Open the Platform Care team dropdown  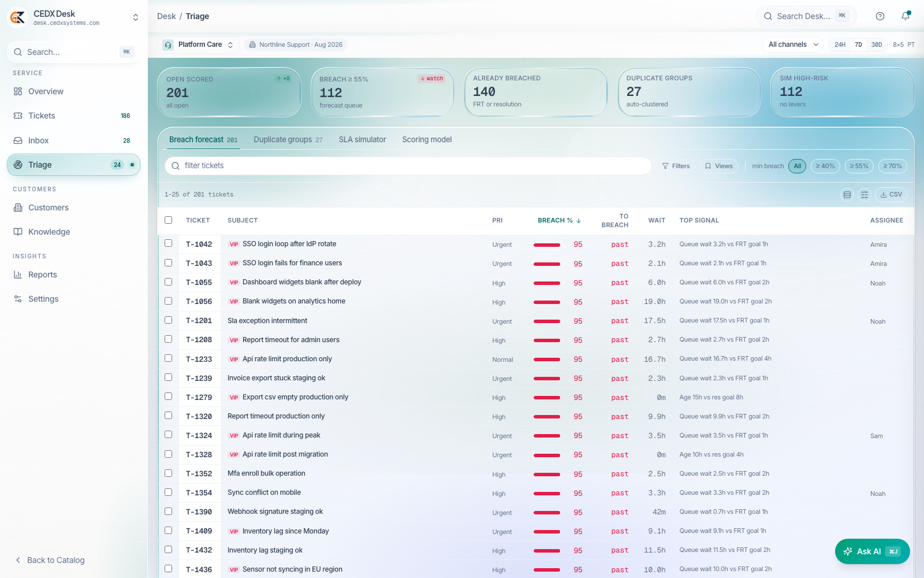[199, 45]
